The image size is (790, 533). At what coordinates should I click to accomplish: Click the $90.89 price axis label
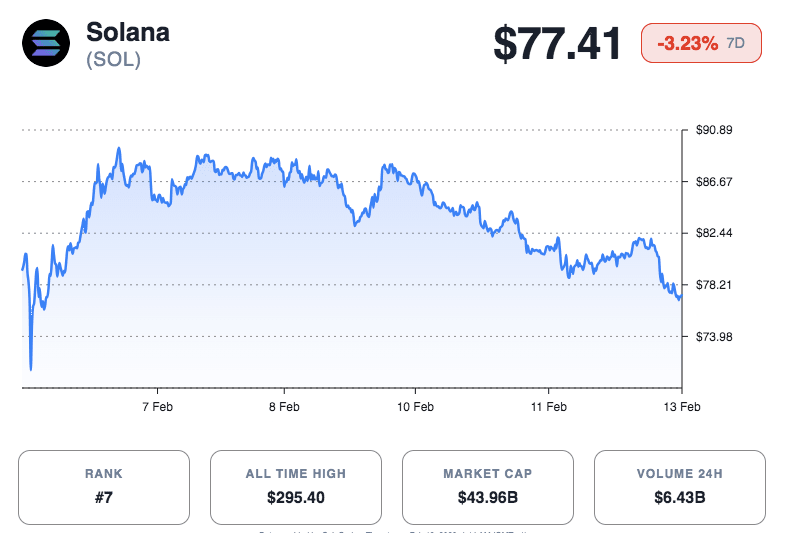715,130
